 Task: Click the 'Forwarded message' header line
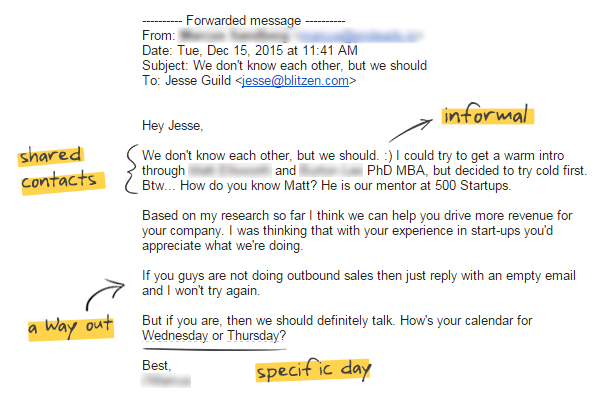244,20
